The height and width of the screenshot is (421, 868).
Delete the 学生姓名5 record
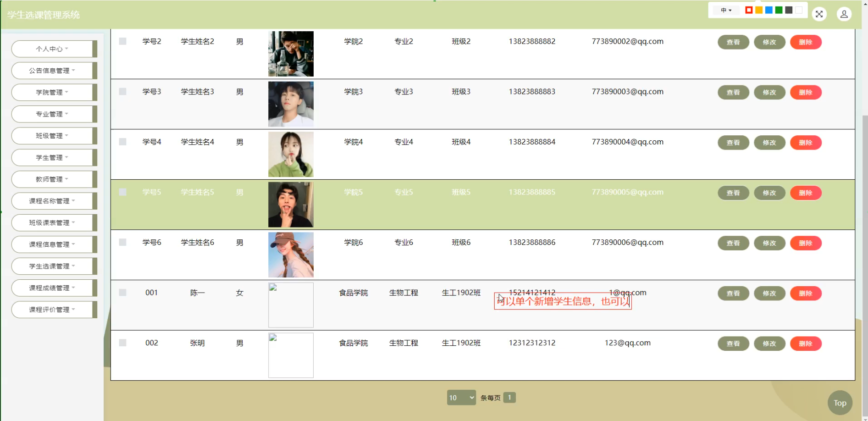(806, 193)
